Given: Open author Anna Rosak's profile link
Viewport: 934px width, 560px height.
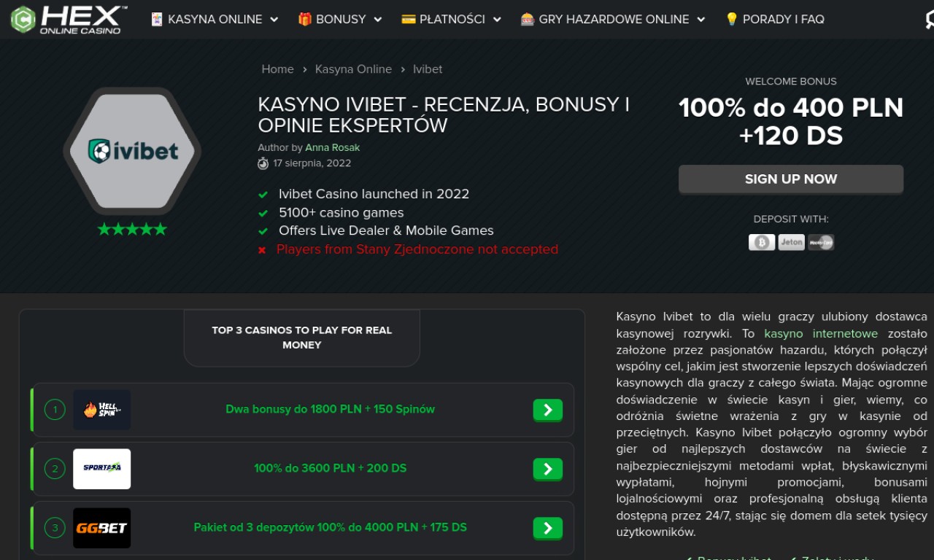Looking at the screenshot, I should point(332,147).
